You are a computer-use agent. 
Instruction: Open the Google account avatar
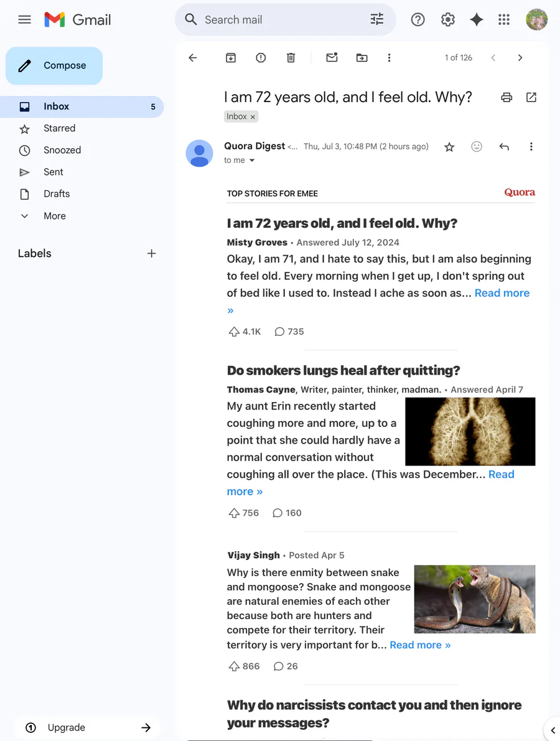[536, 19]
